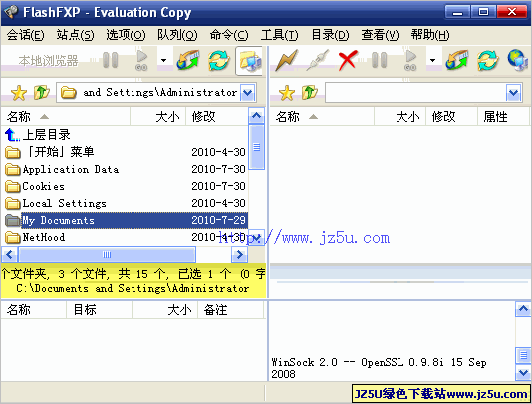Open the 会话(E) menu
532x404 pixels.
(26, 35)
